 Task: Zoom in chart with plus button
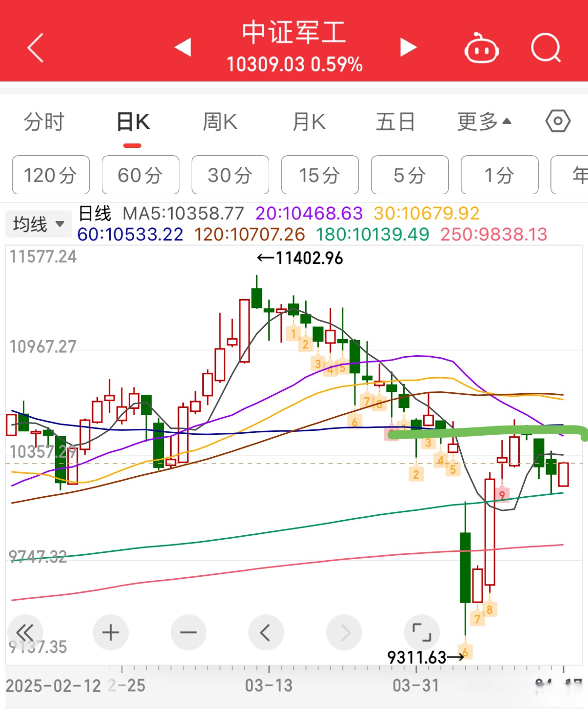point(111,632)
